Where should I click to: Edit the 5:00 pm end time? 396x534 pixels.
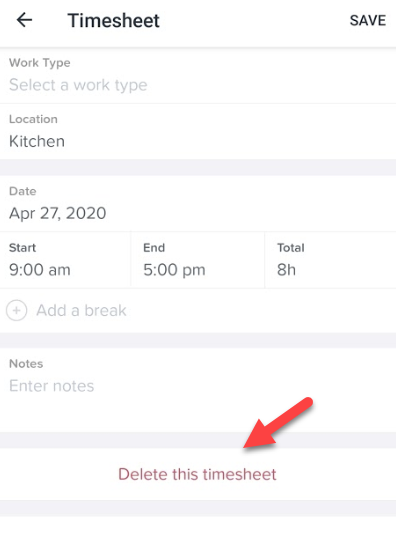174,270
